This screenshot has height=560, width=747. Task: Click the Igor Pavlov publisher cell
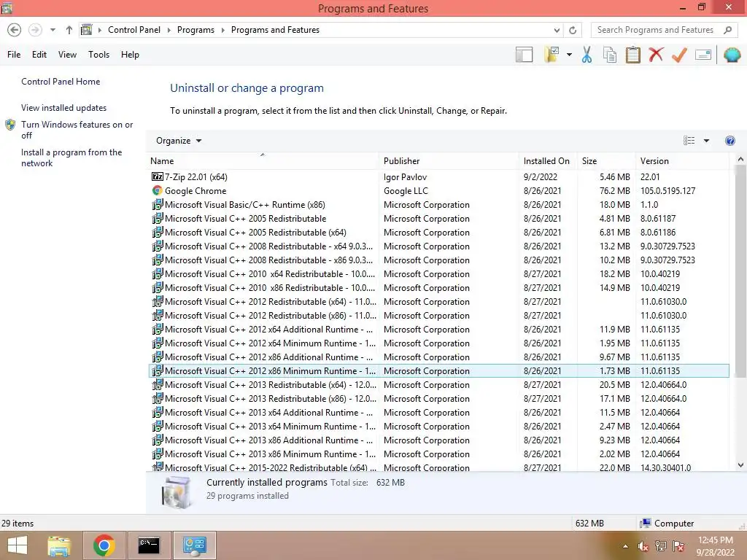click(x=405, y=177)
